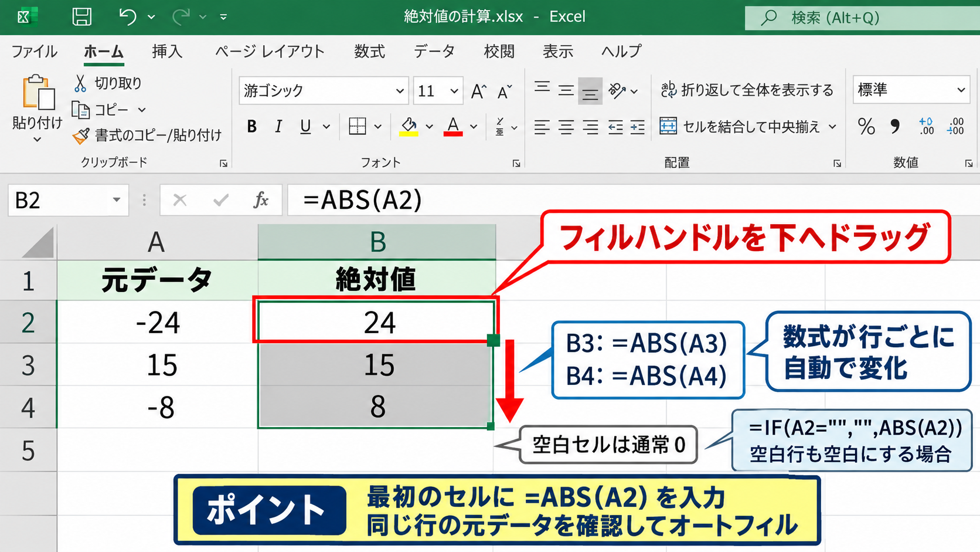
Task: Open the underline style dropdown arrow
Action: pos(326,127)
